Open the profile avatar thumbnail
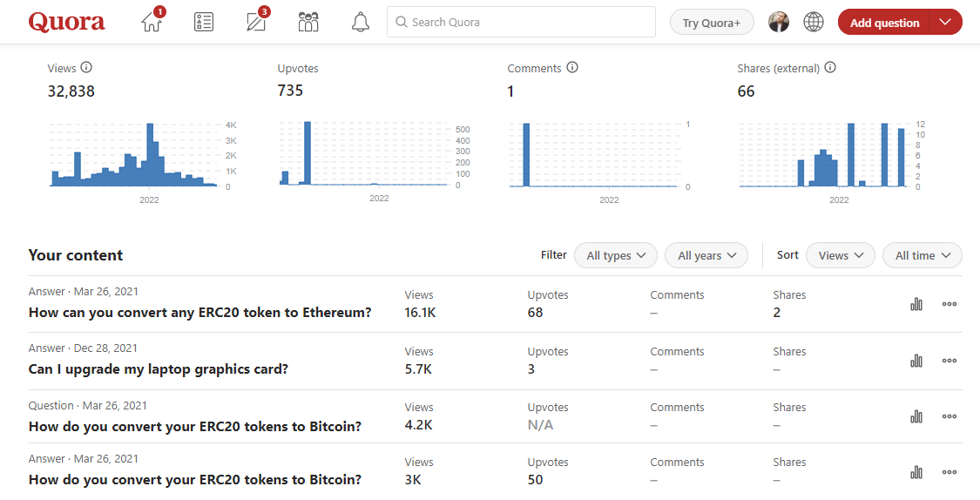 779,23
